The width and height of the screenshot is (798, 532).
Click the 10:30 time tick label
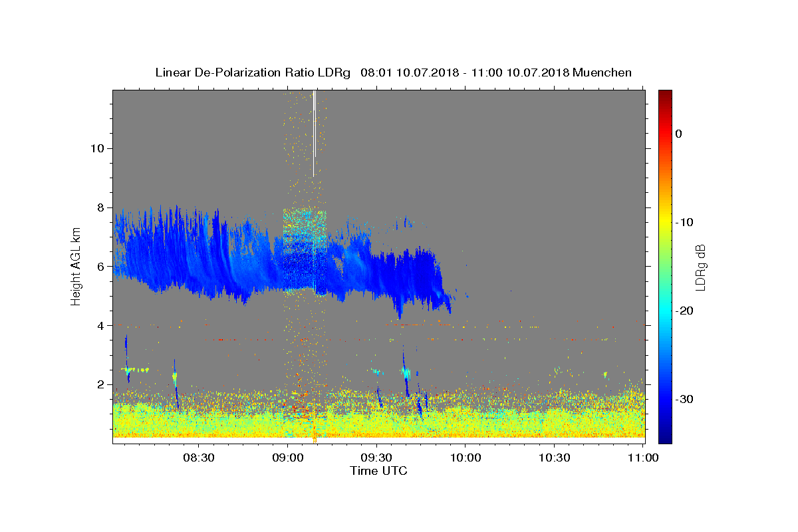coord(554,458)
